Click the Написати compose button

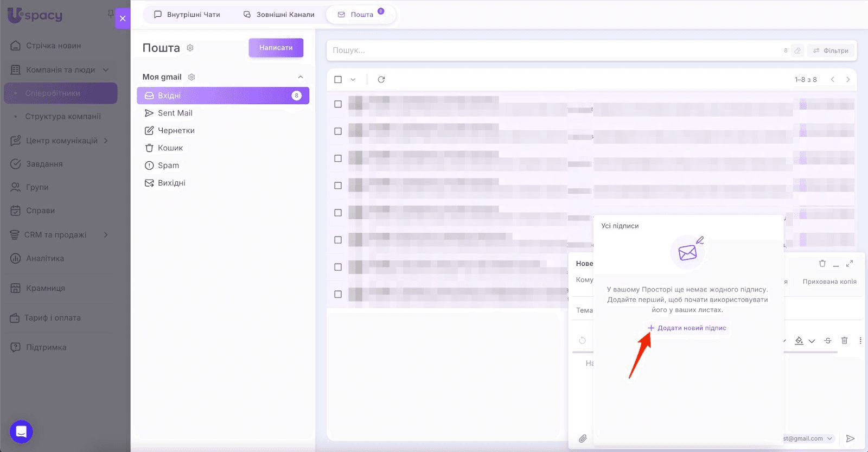(x=276, y=48)
